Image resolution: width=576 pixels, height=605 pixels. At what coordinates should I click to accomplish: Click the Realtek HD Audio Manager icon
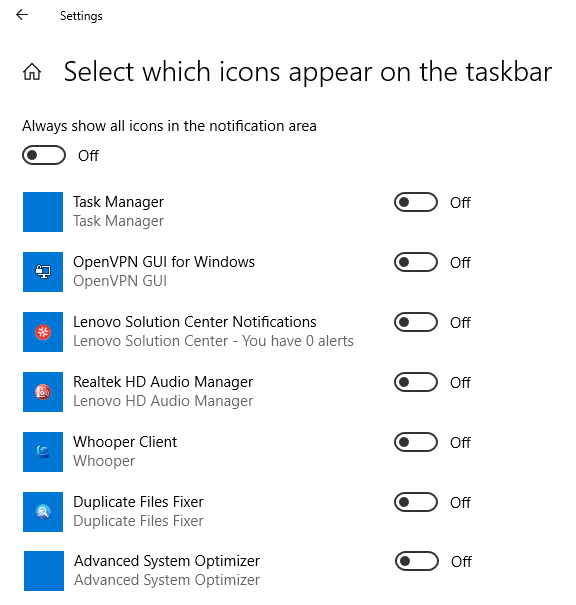point(43,392)
